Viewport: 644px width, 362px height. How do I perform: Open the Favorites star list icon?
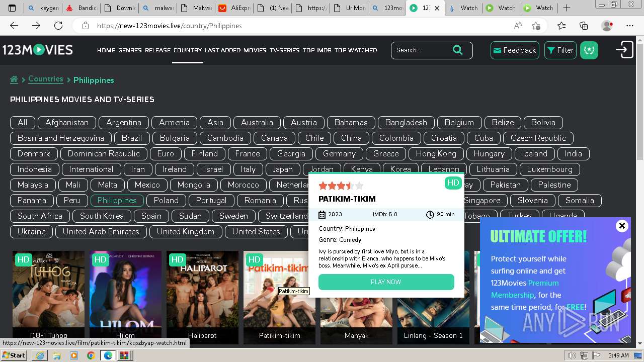(x=561, y=26)
